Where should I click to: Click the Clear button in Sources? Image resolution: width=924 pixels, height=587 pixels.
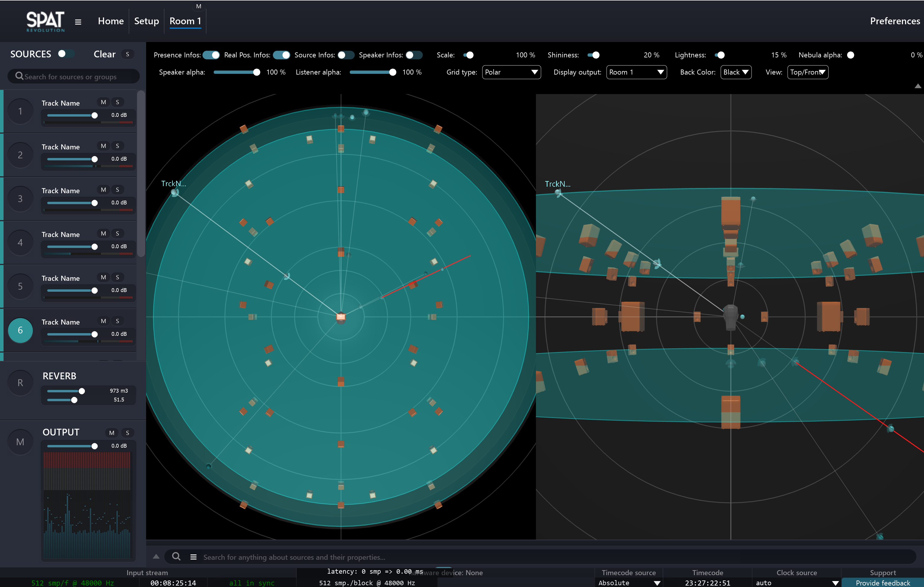pyautogui.click(x=104, y=54)
